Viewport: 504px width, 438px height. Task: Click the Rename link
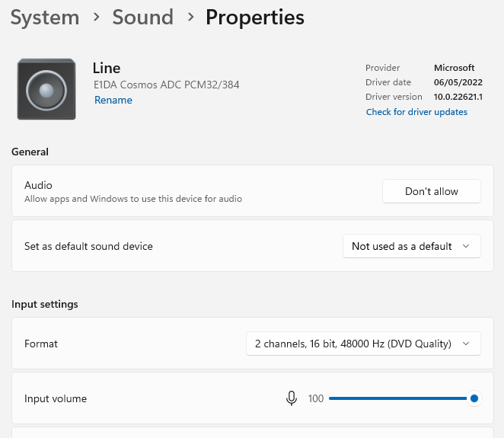pos(113,100)
